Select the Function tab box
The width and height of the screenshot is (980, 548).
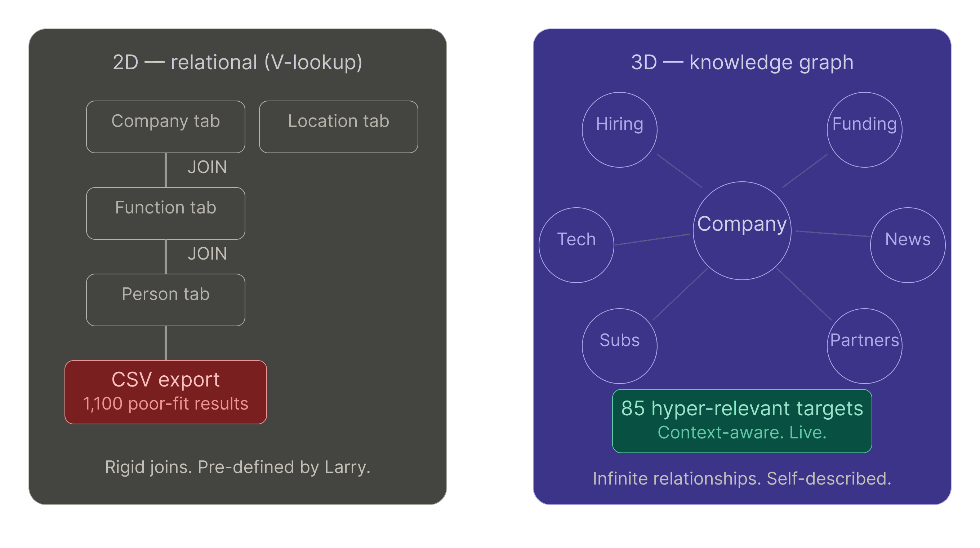coord(165,213)
